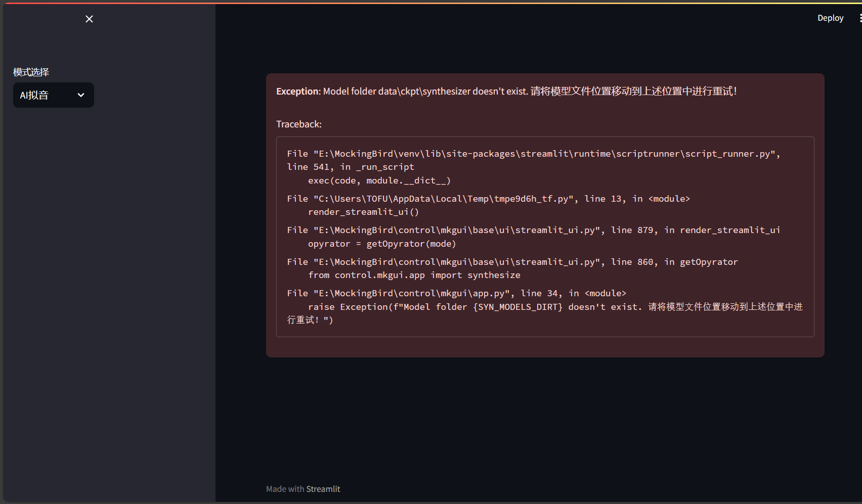Click the line 879 streamlit_ui.py entry
The image size is (862, 504).
(534, 230)
